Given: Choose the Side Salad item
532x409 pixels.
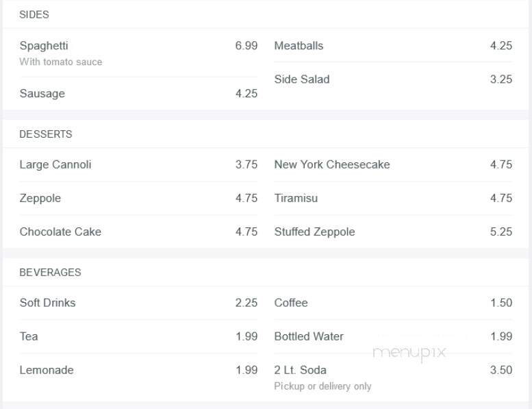Looking at the screenshot, I should [x=393, y=79].
